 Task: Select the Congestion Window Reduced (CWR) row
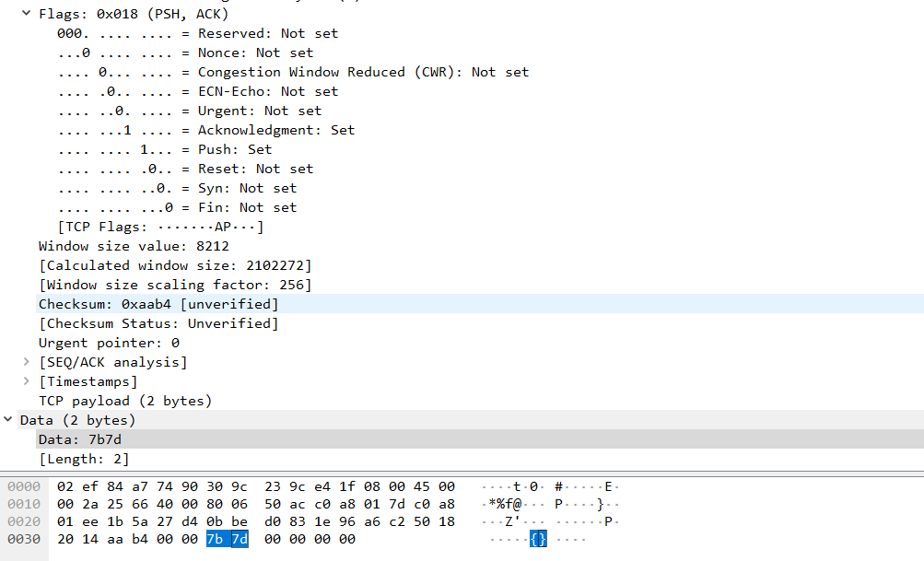(x=294, y=73)
